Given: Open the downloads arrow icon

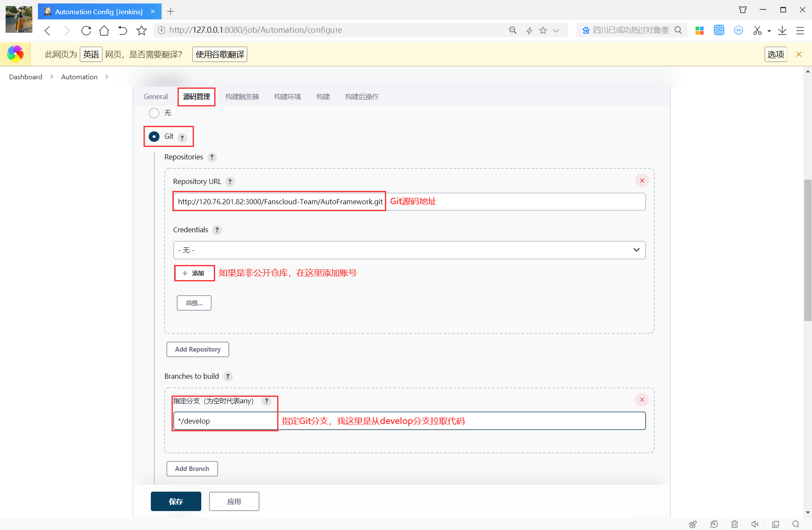Looking at the screenshot, I should point(782,30).
